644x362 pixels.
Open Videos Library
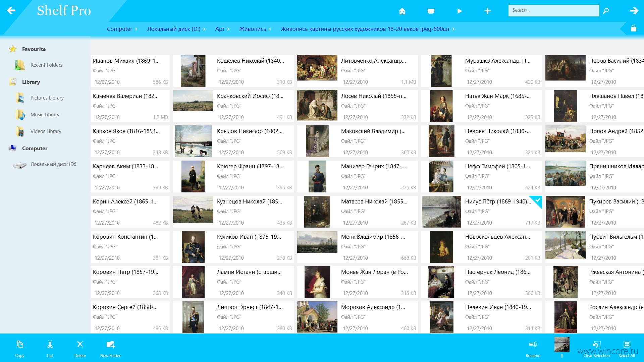[46, 131]
